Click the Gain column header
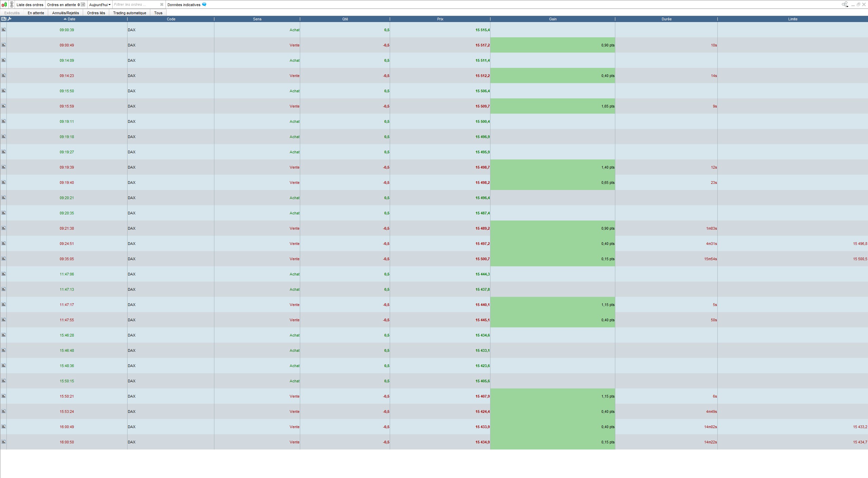The height and width of the screenshot is (478, 868). pyautogui.click(x=553, y=19)
